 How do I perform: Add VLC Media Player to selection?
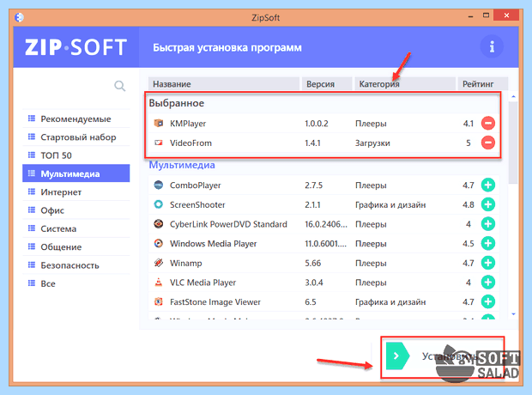click(488, 283)
